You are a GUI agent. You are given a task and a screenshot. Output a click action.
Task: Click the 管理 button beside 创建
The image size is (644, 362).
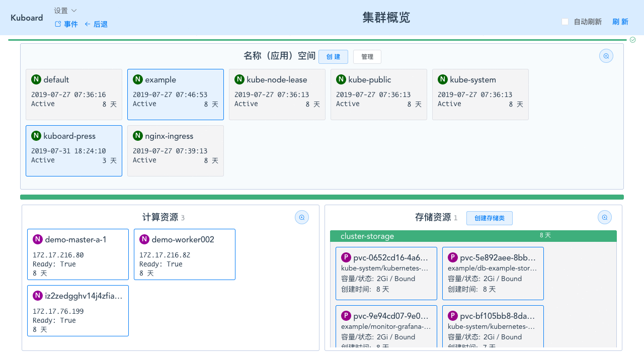click(x=367, y=56)
